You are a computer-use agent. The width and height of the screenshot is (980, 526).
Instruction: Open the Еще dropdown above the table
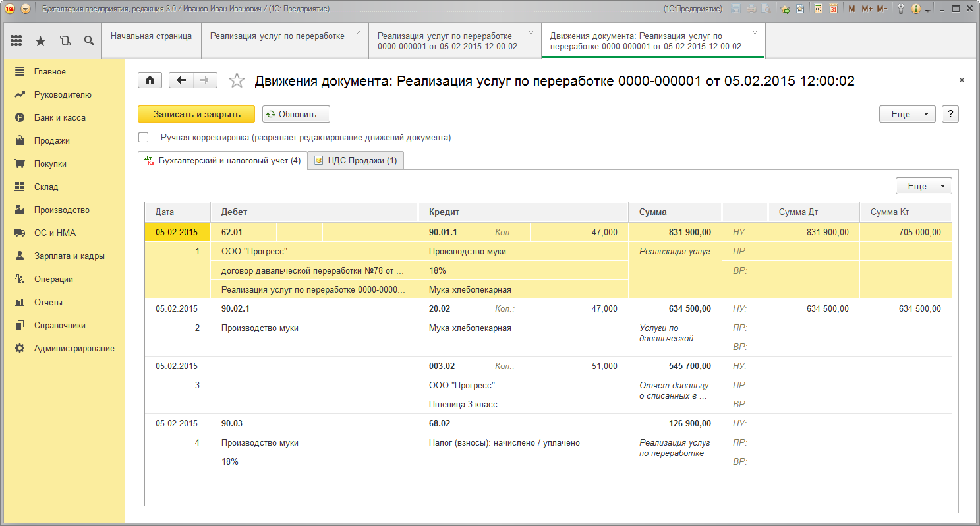(924, 186)
